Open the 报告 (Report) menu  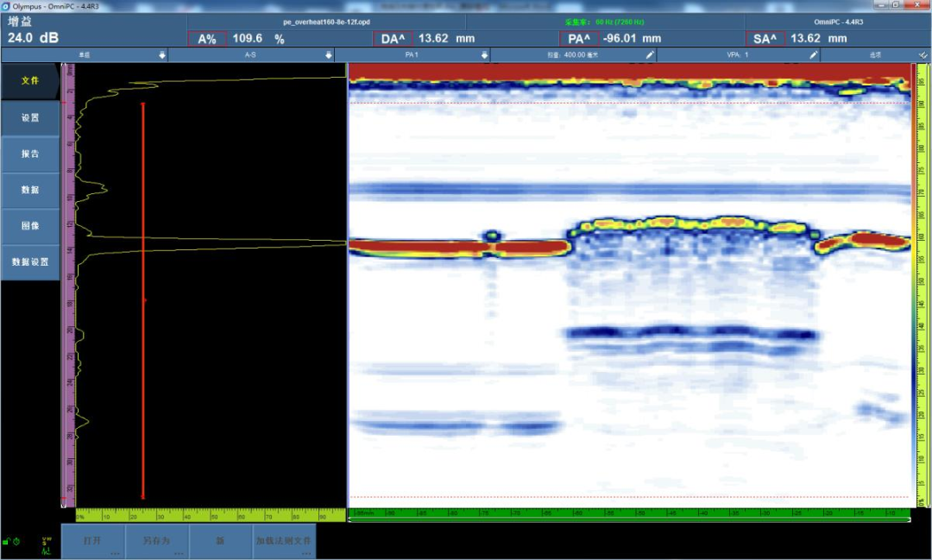pos(29,154)
